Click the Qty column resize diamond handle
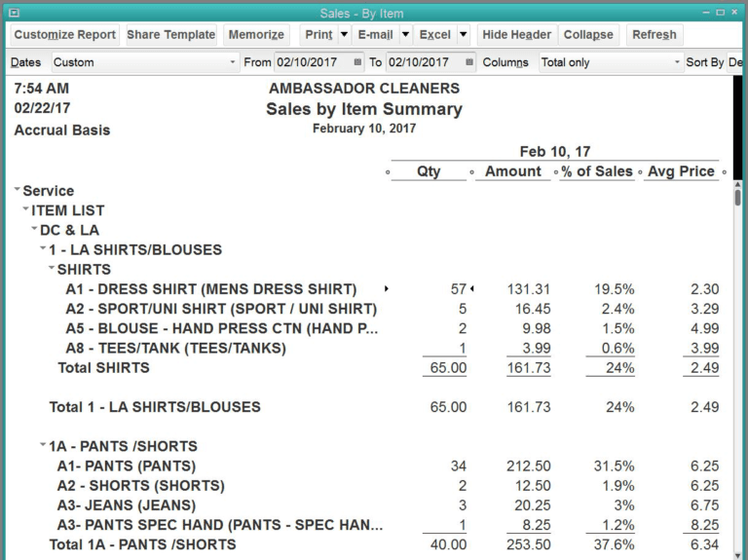 (x=388, y=172)
